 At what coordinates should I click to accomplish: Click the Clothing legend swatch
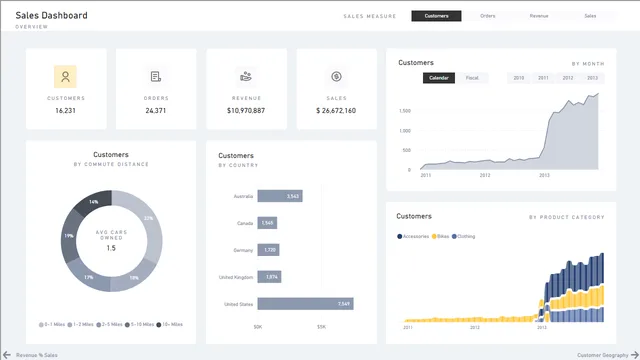(454, 236)
